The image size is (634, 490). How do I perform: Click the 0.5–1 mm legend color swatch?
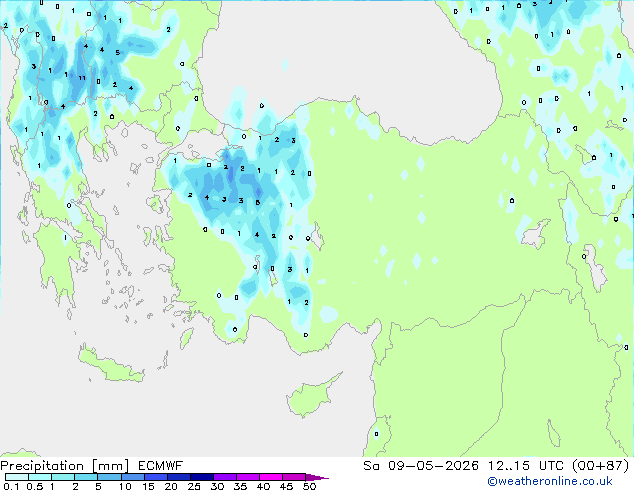40,477
